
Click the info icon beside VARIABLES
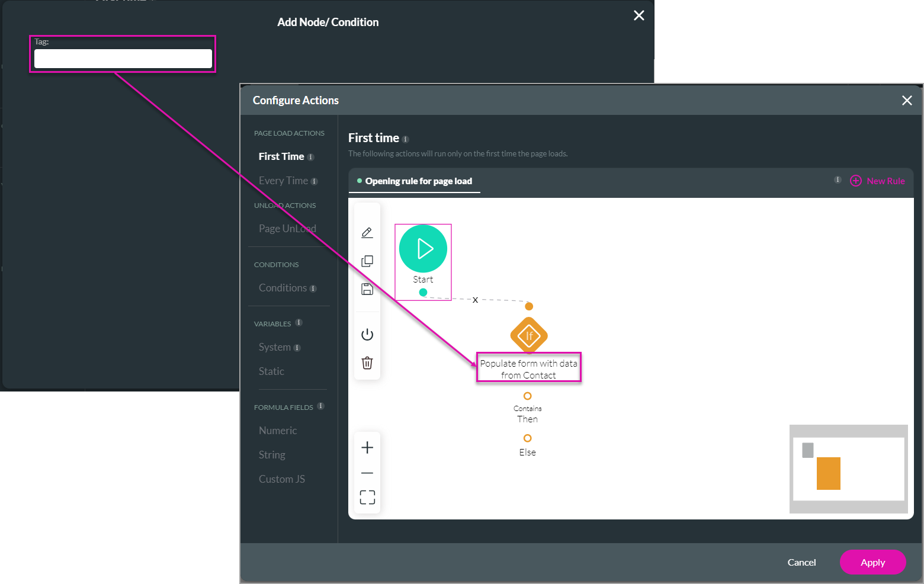coord(299,323)
